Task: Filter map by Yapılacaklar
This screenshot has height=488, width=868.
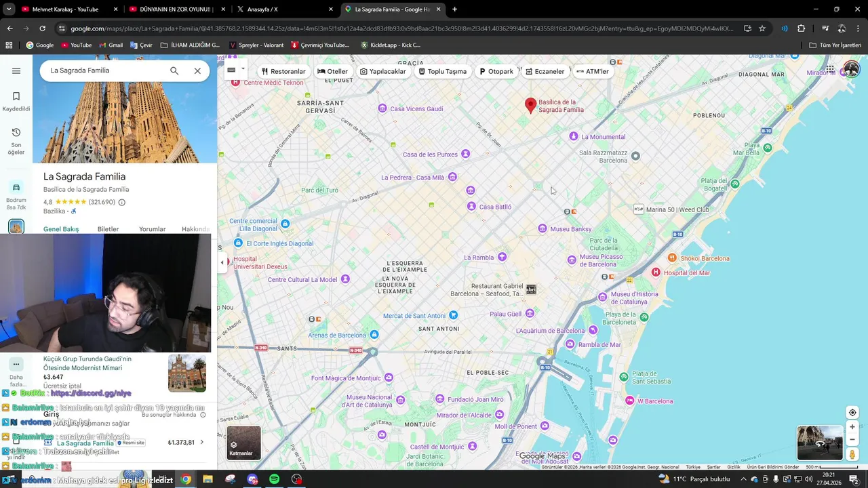Action: point(383,71)
